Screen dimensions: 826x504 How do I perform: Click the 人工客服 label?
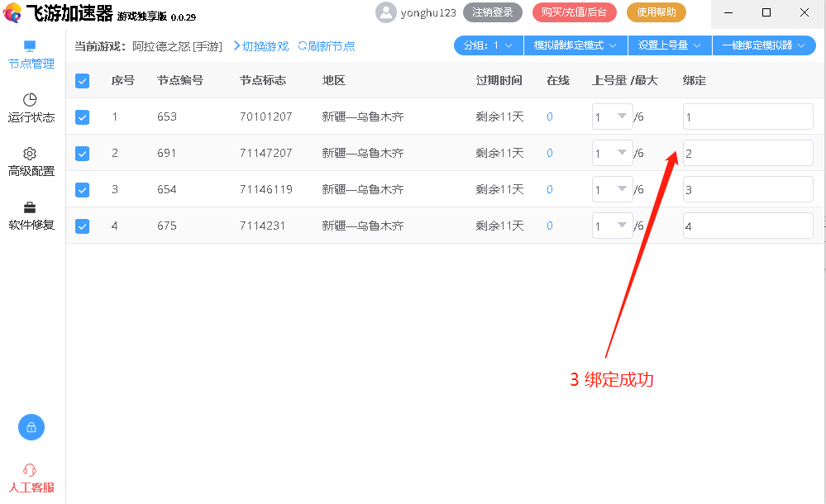point(31,487)
